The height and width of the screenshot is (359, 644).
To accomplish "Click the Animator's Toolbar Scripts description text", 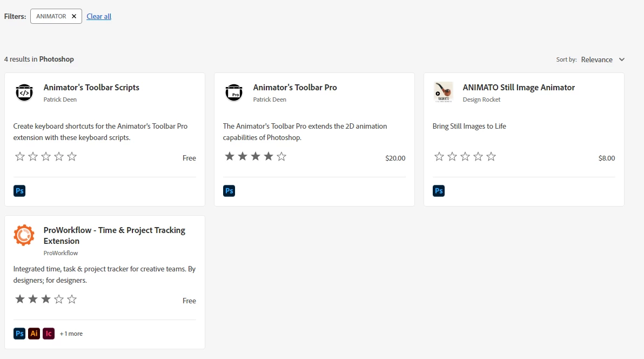I will pos(100,131).
